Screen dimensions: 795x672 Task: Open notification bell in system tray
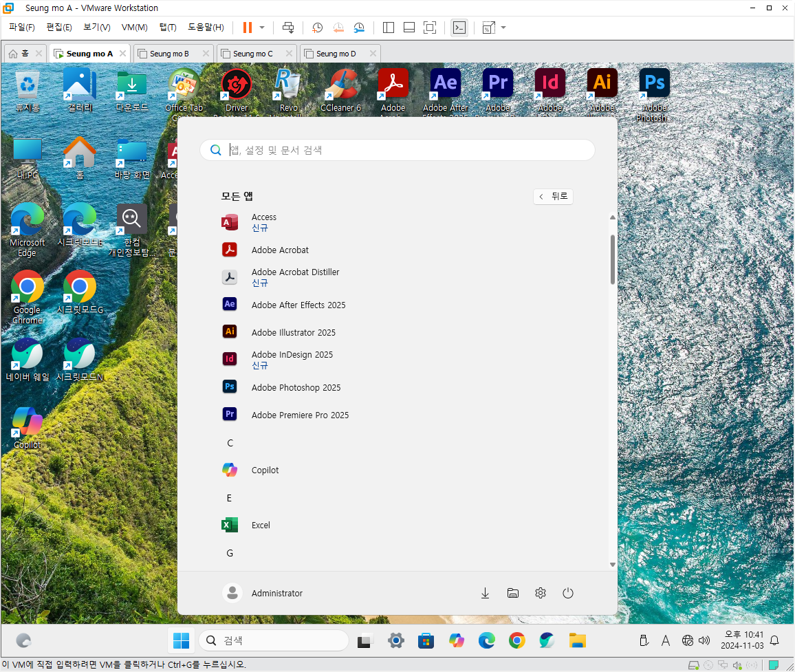[774, 640]
